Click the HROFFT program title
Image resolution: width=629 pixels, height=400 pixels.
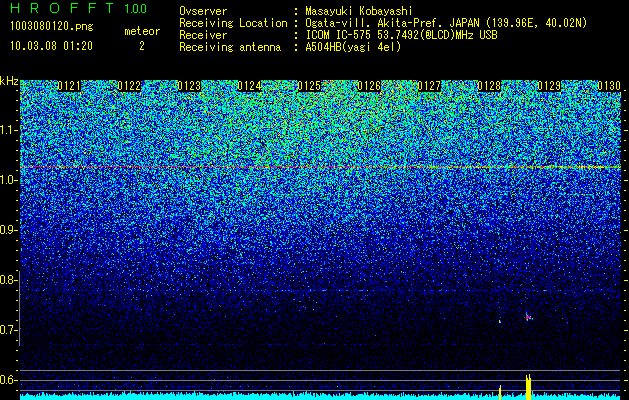[x=62, y=8]
